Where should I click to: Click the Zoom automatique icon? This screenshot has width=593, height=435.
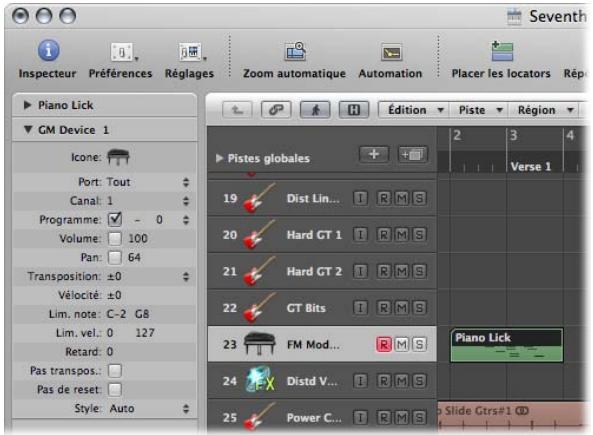point(295,52)
